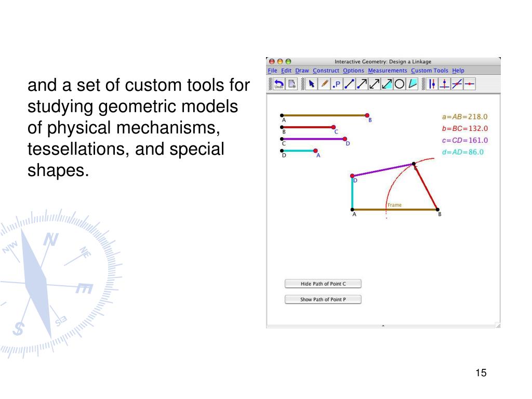This screenshot has width=532, height=399.
Task: Click the measurement a=AB=218.0
Action: click(x=464, y=117)
